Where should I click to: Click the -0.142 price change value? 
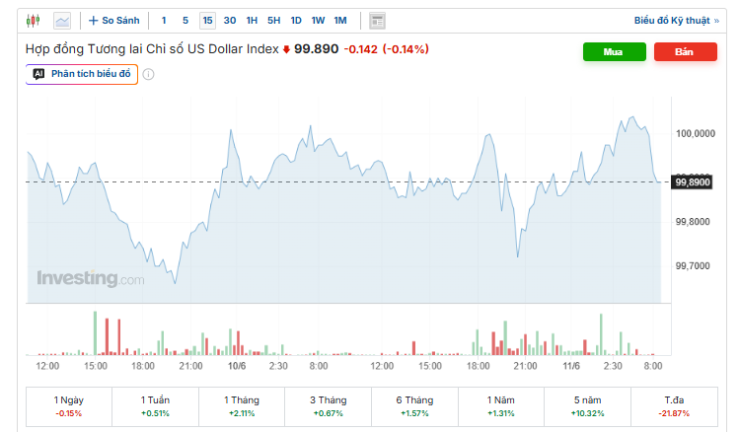point(361,49)
